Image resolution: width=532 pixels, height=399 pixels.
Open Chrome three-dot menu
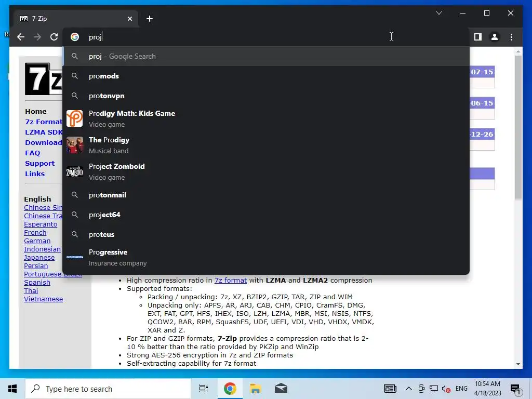coord(511,37)
